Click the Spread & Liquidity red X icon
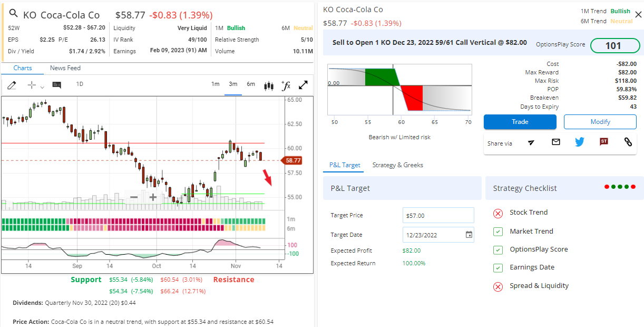Screen dimensions: 644x327 click(x=497, y=286)
